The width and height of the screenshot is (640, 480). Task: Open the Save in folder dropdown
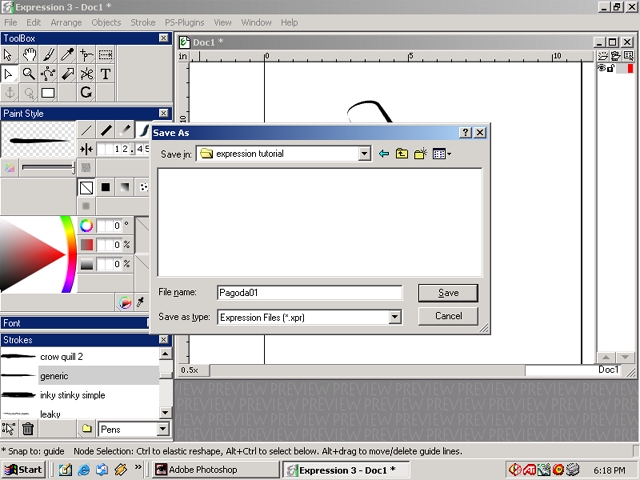pos(364,154)
